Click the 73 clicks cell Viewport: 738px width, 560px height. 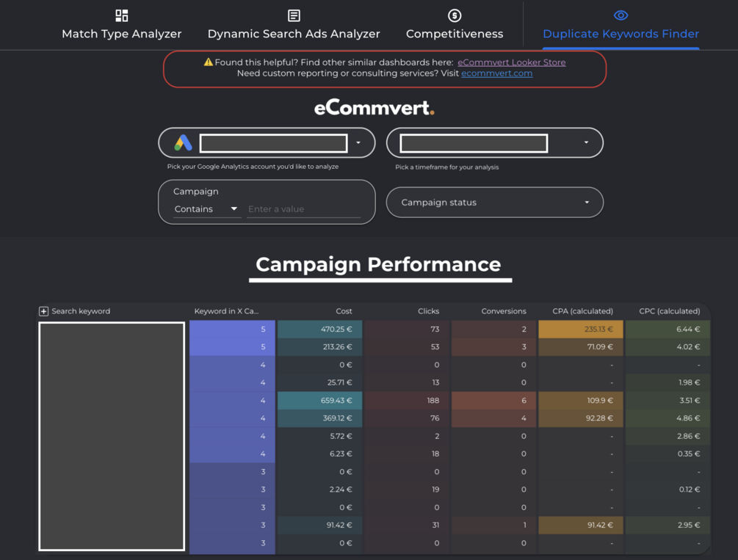[407, 329]
